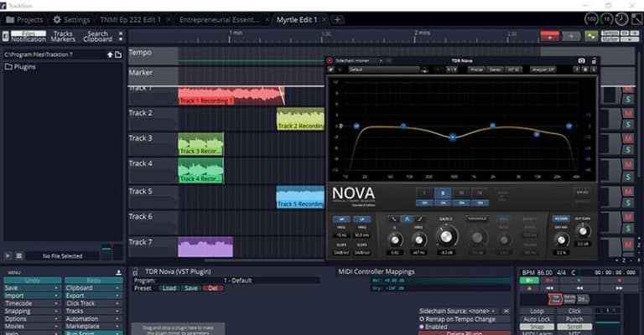
Task: Open the Export submenu
Action: (x=94, y=296)
